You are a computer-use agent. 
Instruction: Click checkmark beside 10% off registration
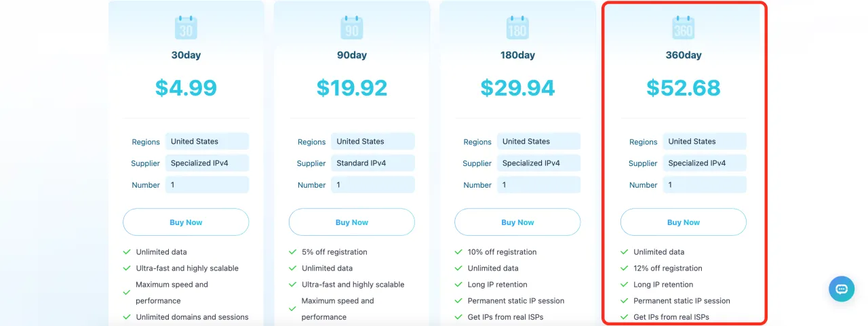click(458, 252)
